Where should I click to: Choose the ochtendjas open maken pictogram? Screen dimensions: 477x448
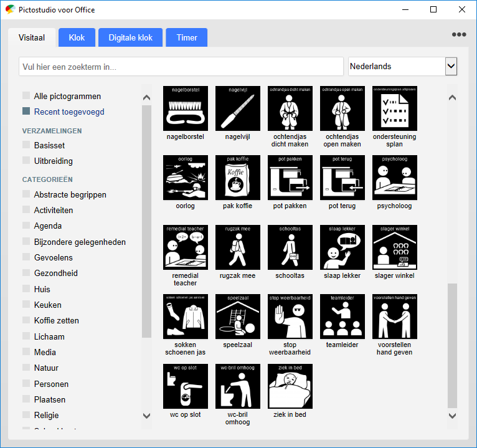coord(342,108)
